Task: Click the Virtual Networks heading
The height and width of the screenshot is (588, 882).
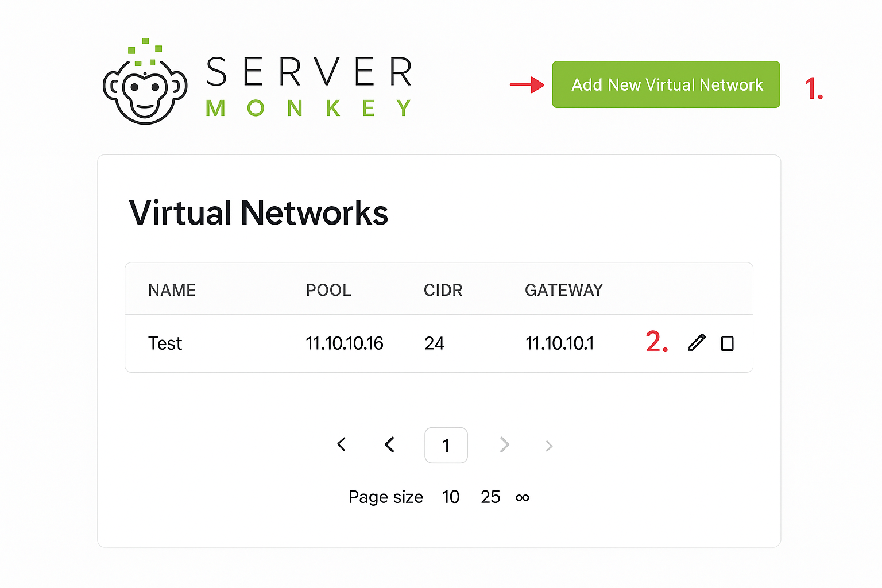Action: pos(258,213)
